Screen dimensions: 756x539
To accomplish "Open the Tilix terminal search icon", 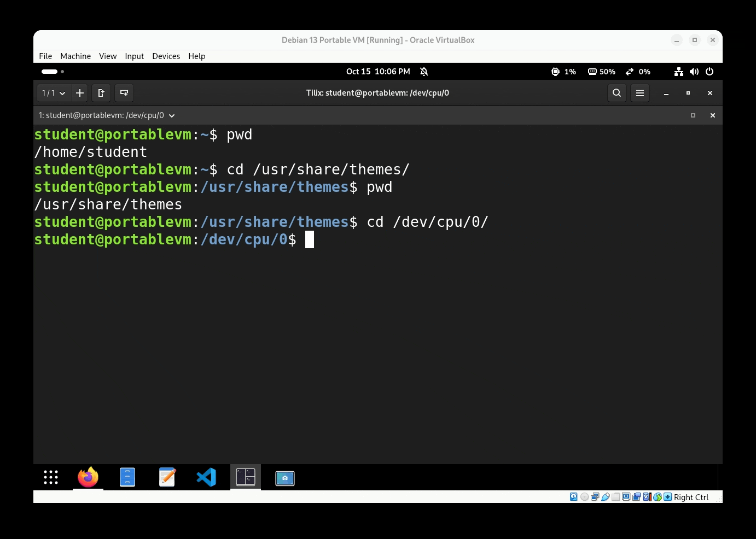I will click(617, 93).
